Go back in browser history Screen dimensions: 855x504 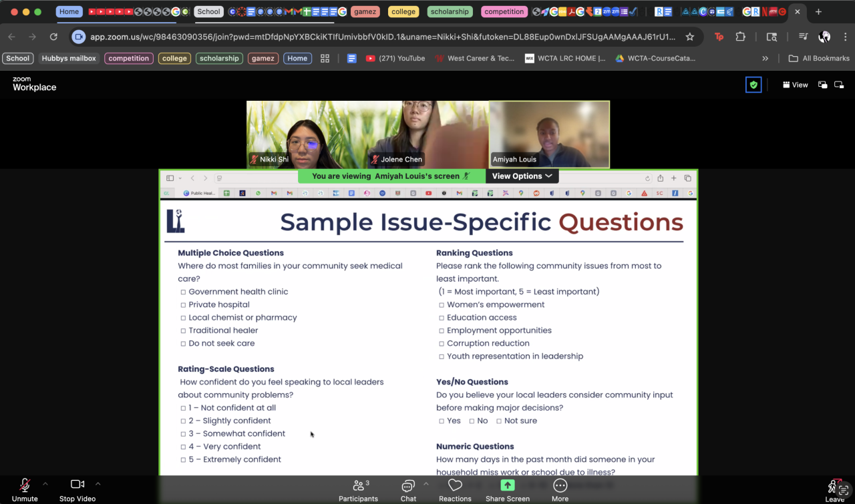pos(13,37)
